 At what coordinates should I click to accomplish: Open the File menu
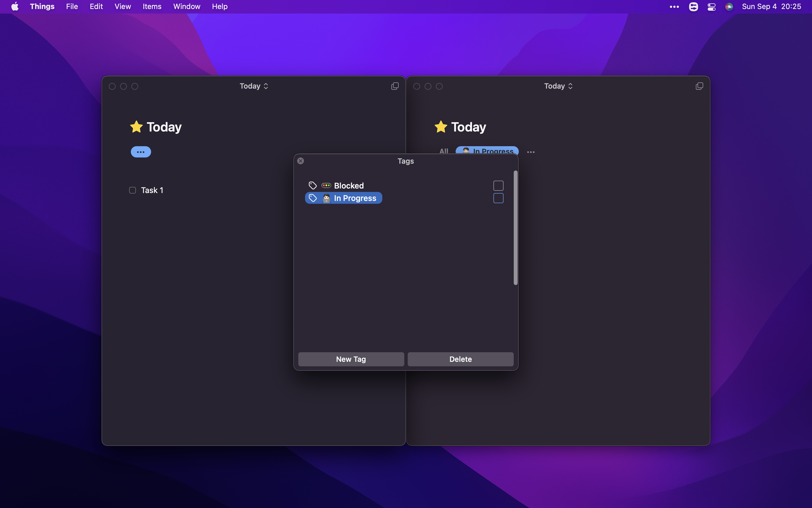tap(72, 6)
